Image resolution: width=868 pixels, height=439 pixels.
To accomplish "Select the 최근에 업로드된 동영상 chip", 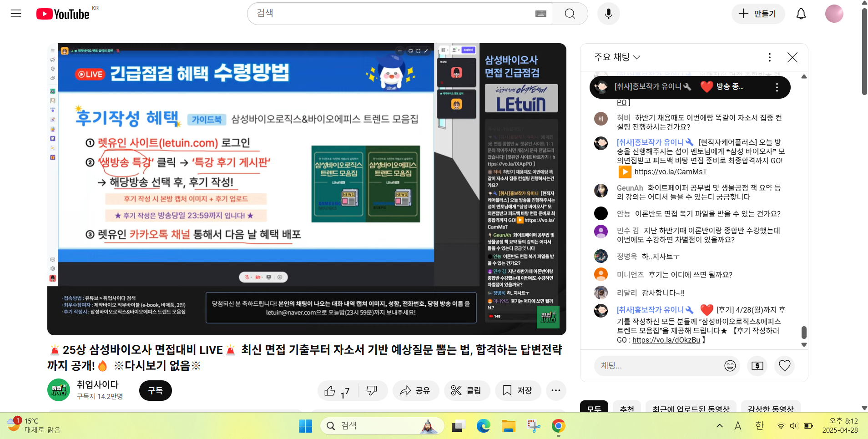I will coord(691,408).
